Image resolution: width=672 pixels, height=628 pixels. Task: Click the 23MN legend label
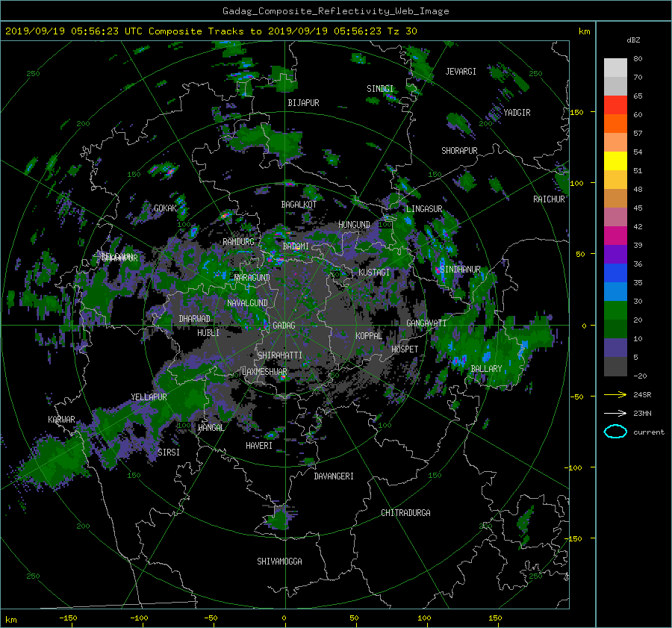pos(642,413)
